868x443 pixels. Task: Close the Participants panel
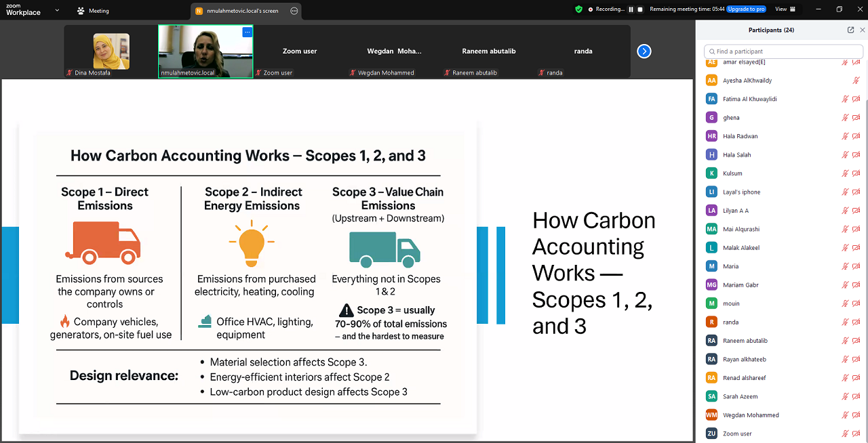[862, 30]
